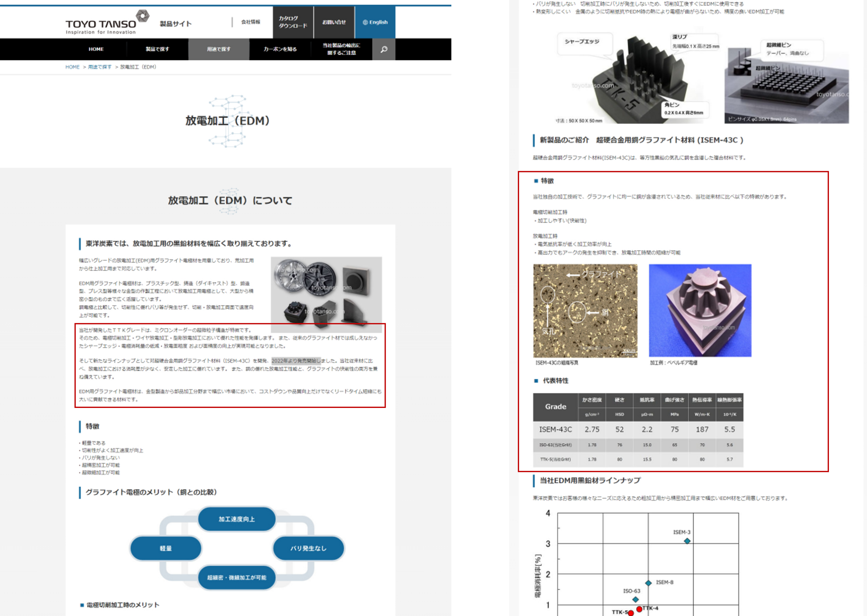
Task: Open お問い合せ contact page in header
Action: [334, 22]
